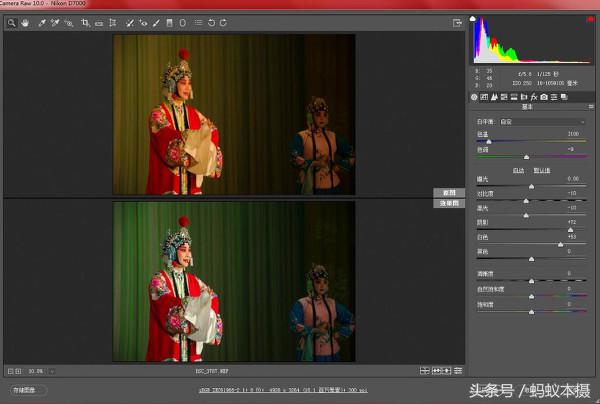The image size is (600, 404).
Task: Select the Red Eye Removal tool
Action: click(143, 23)
